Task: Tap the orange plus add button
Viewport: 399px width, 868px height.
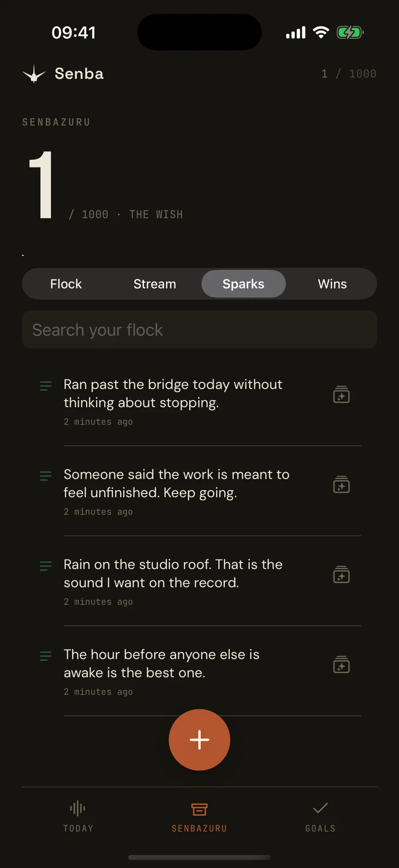Action: click(x=199, y=740)
